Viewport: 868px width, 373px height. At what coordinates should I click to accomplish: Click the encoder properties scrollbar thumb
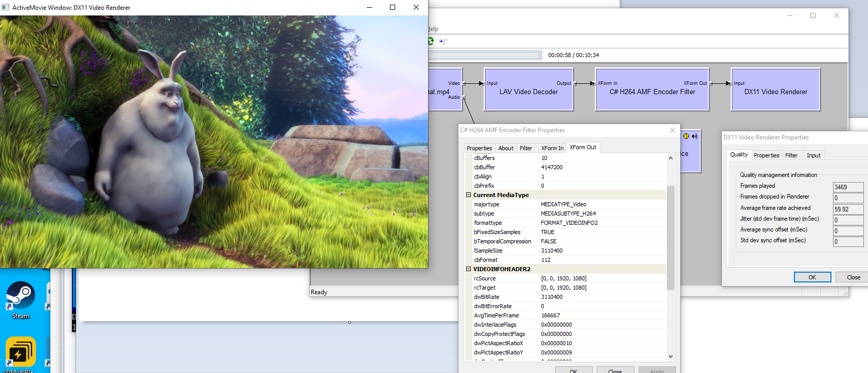pos(670,237)
